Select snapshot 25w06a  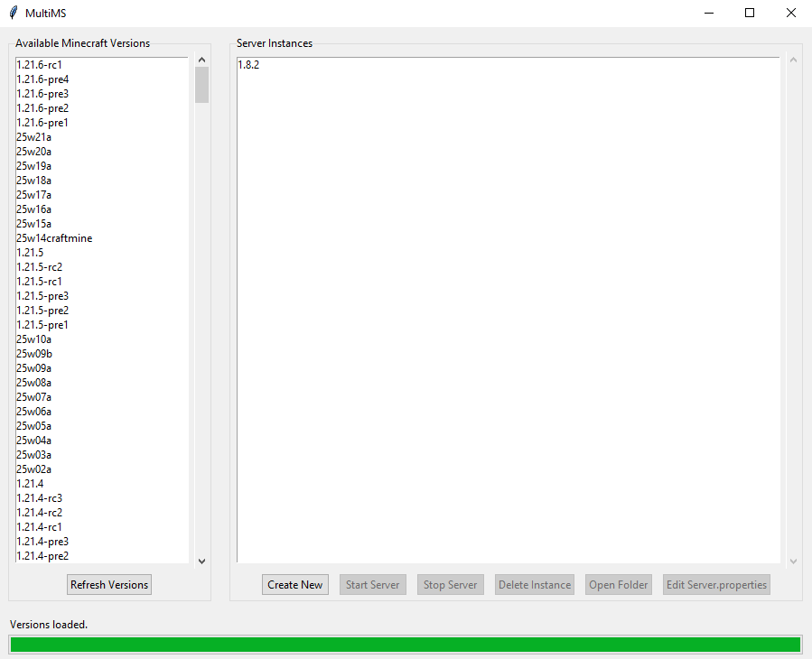pyautogui.click(x=101, y=413)
